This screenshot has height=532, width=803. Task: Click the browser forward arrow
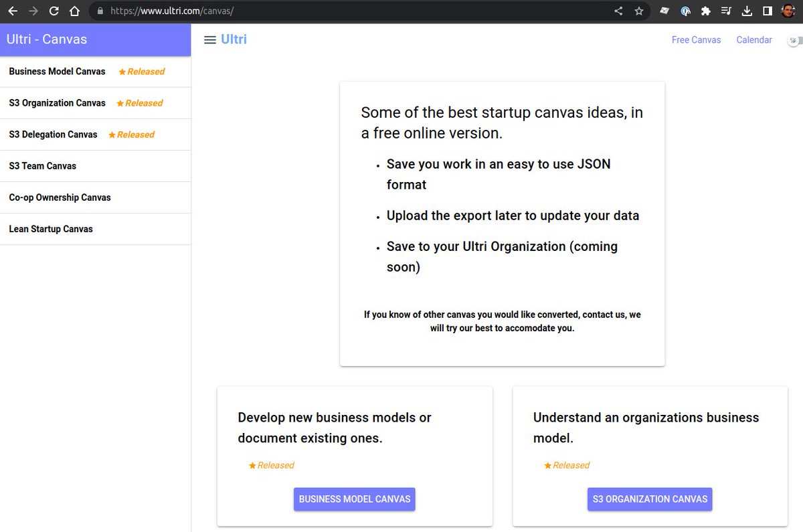click(33, 11)
